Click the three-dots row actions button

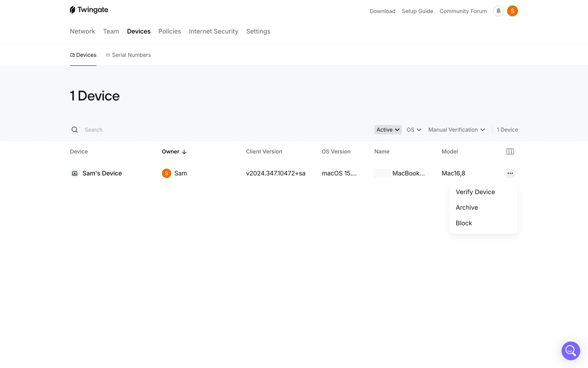pyautogui.click(x=510, y=173)
